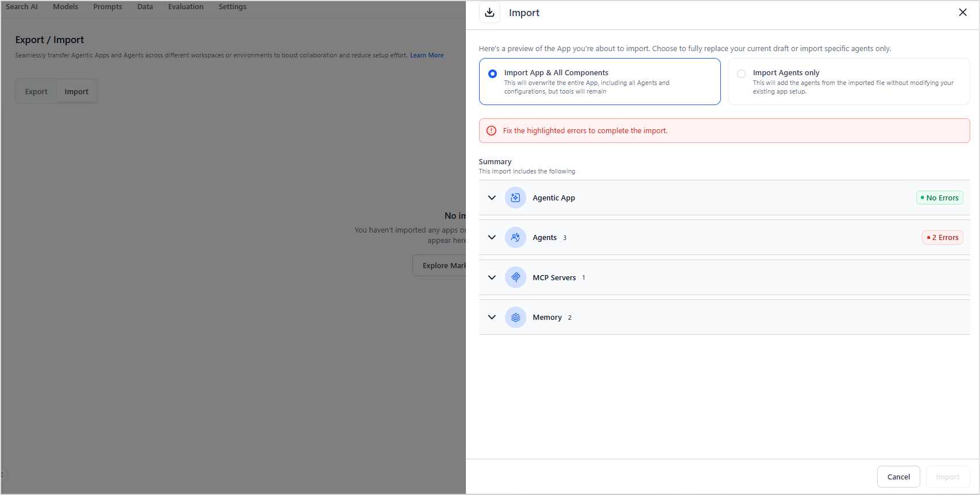Select Import App & All Components option
The height and width of the screenshot is (495, 980).
point(492,74)
